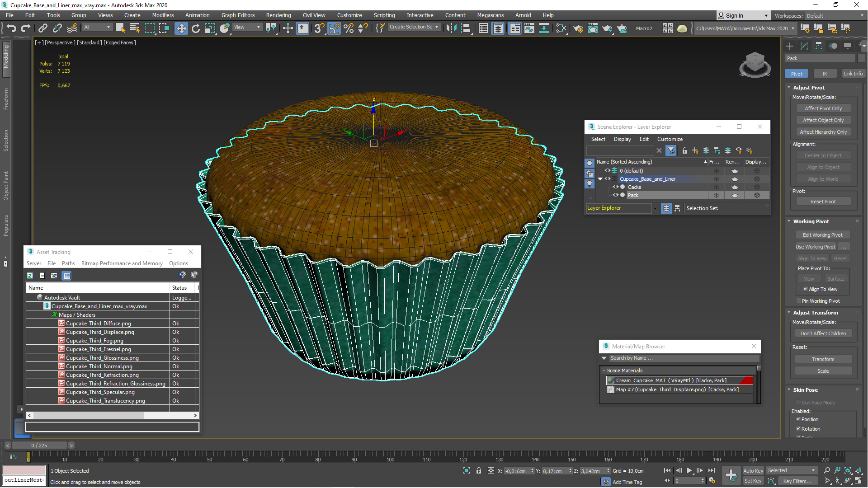
Task: Activate the Select and Rotate tool
Action: click(195, 28)
